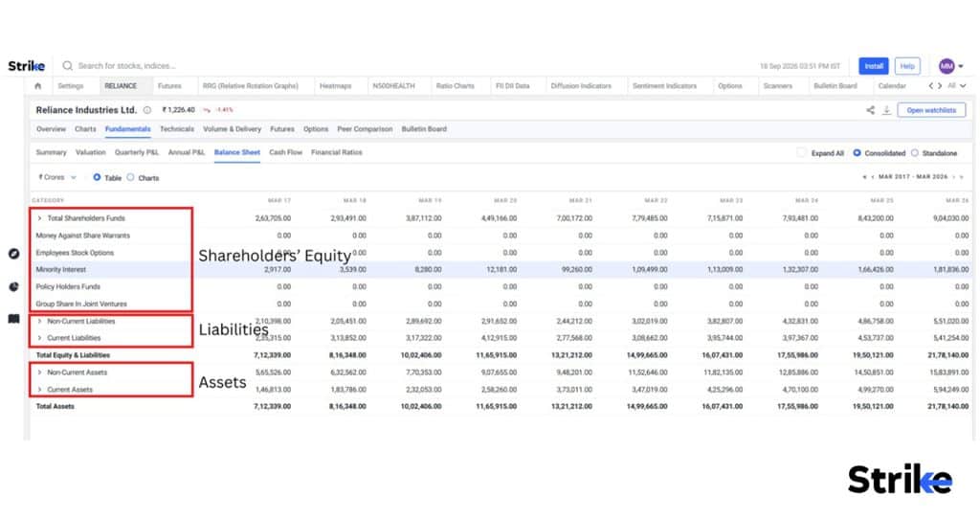This screenshot has height=519, width=980.
Task: Open the Heatmaps workspace tab
Action: pyautogui.click(x=336, y=85)
